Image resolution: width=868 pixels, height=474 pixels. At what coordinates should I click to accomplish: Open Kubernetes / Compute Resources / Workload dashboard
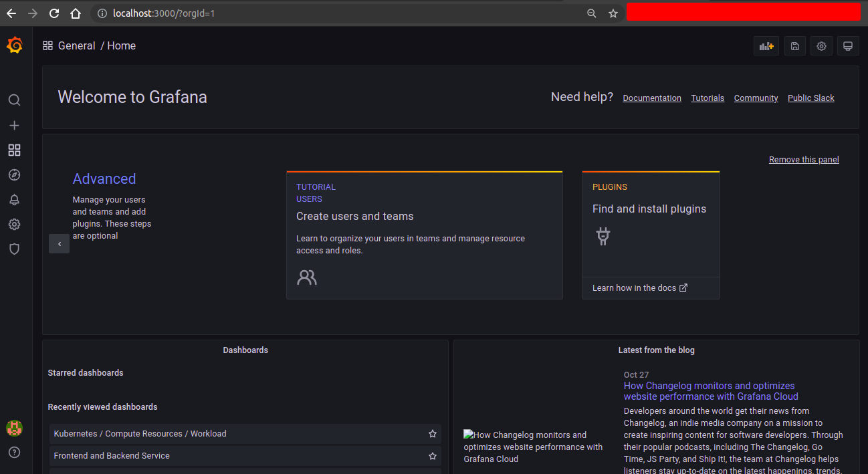[x=245, y=434]
